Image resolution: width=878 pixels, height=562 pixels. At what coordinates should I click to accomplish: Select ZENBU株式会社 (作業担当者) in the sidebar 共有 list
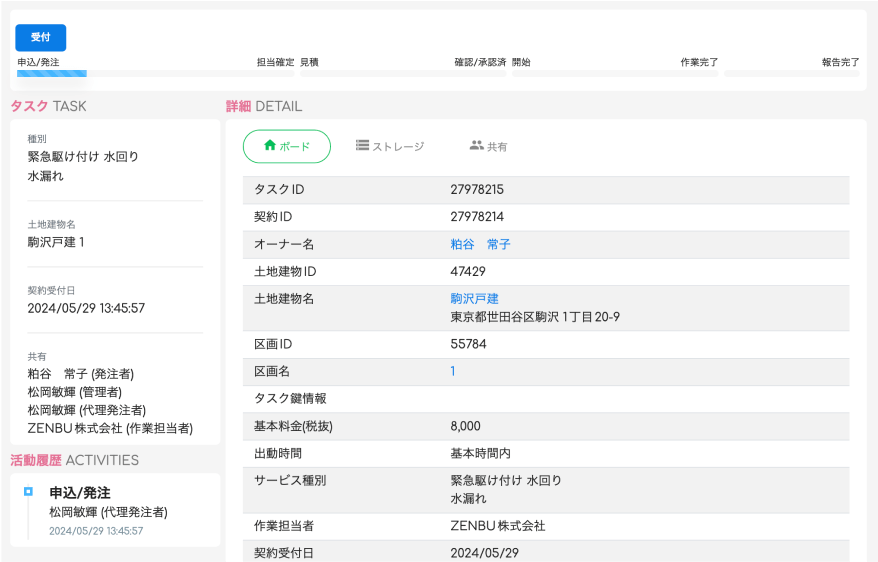110,428
